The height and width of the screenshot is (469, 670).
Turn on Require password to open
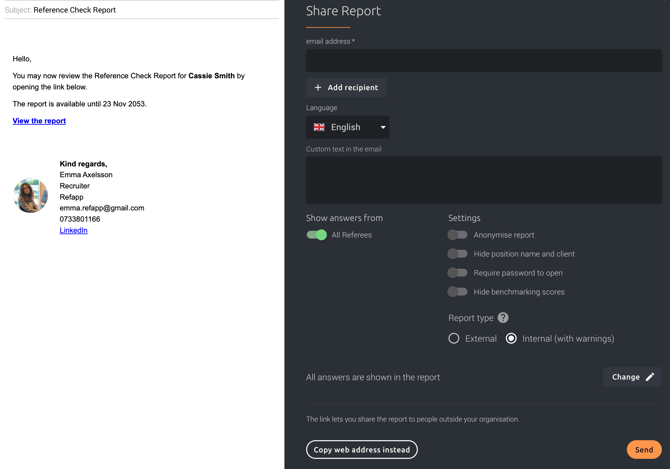point(457,273)
